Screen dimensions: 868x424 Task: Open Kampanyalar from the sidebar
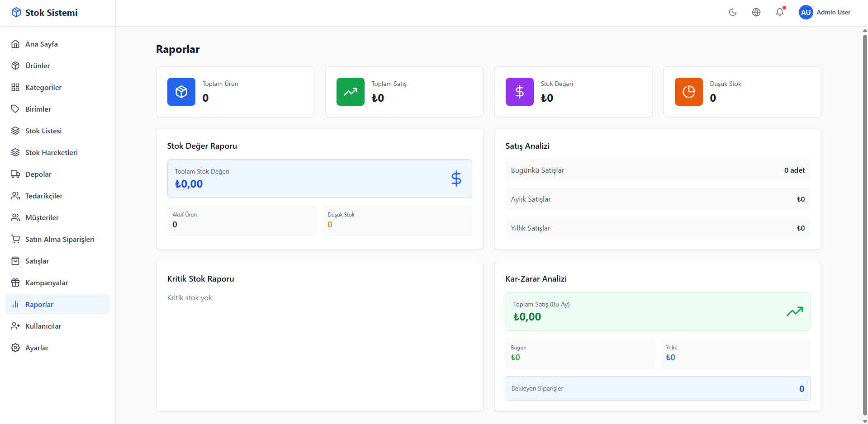click(x=57, y=283)
